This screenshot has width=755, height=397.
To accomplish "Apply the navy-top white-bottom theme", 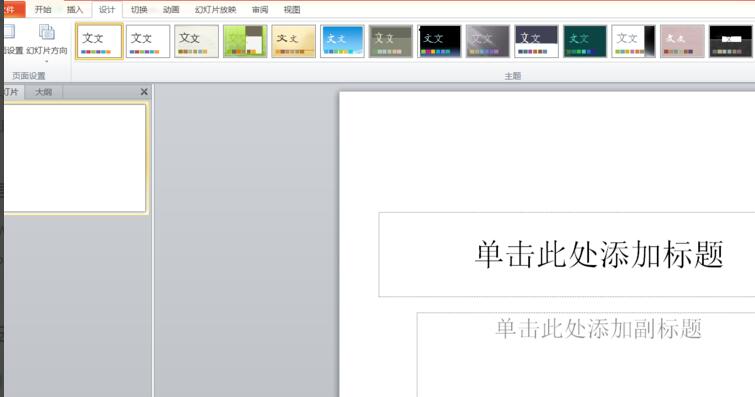I will click(x=536, y=41).
